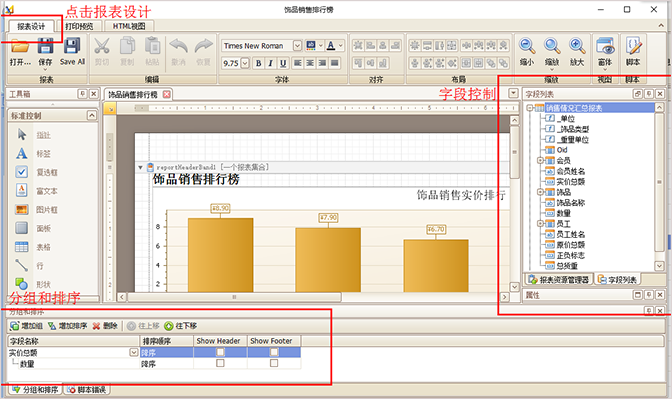Check Show Footer for 数量 row

tap(274, 363)
